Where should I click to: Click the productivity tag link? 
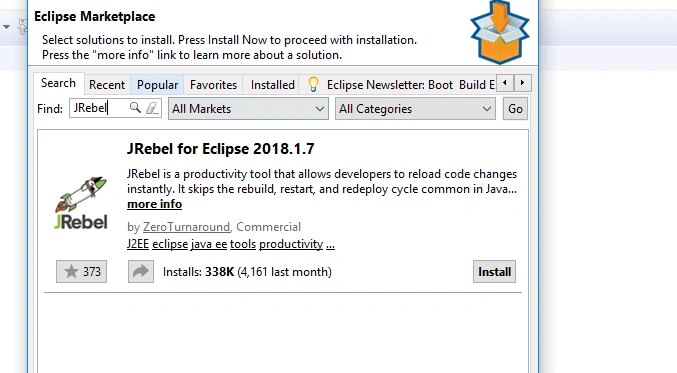pos(291,244)
